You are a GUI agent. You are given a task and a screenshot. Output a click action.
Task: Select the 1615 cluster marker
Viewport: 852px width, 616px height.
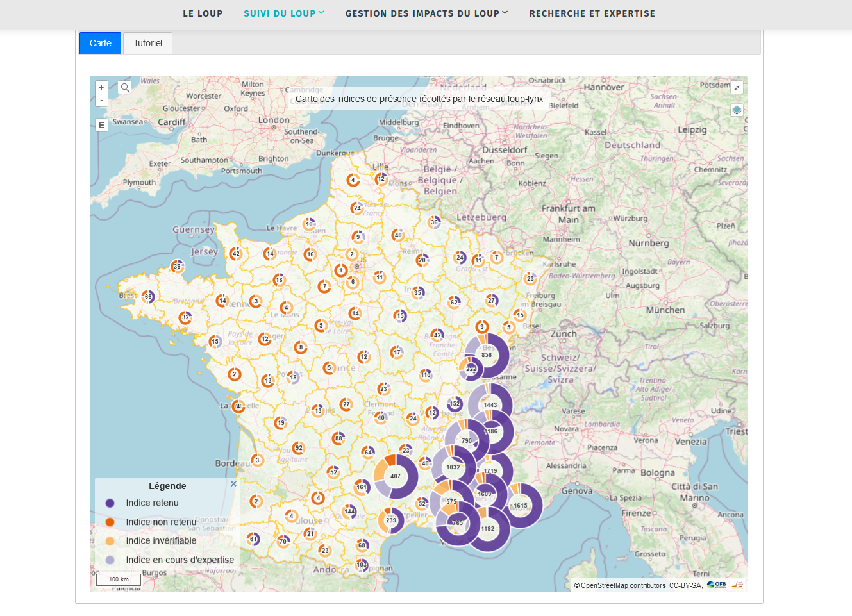click(x=521, y=506)
